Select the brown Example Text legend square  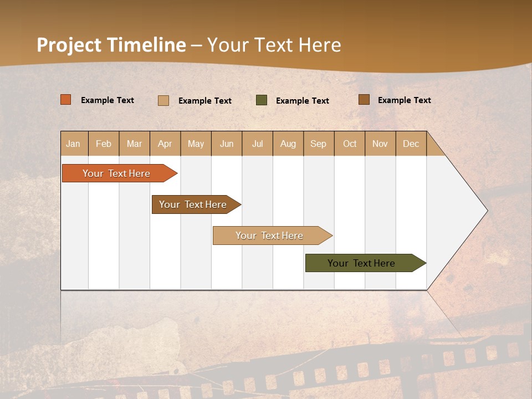coord(363,99)
